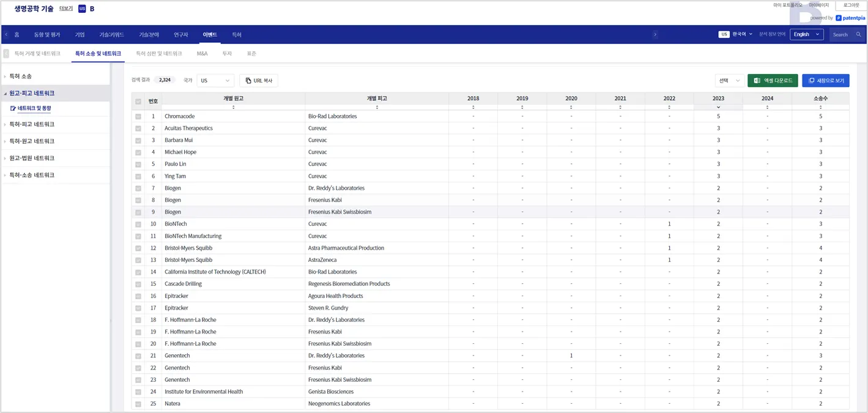Image resolution: width=868 pixels, height=413 pixels.
Task: Click the left arrow beside 홈
Action: (x=6, y=35)
